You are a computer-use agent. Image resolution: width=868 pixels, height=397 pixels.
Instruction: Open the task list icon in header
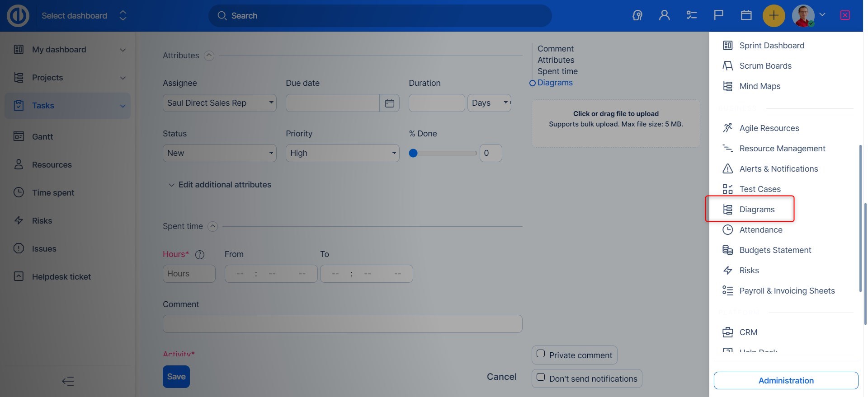click(x=691, y=15)
